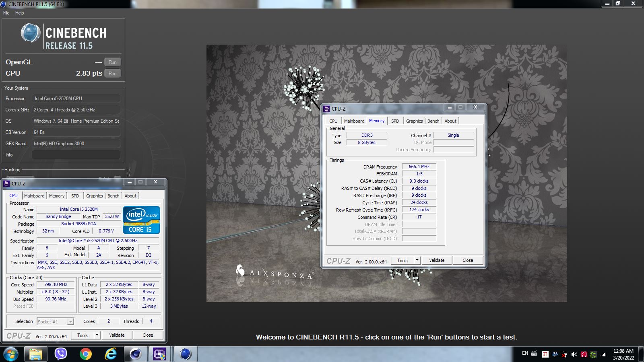The height and width of the screenshot is (362, 644).
Task: Open Internet Explorer from the taskbar
Action: (x=111, y=354)
